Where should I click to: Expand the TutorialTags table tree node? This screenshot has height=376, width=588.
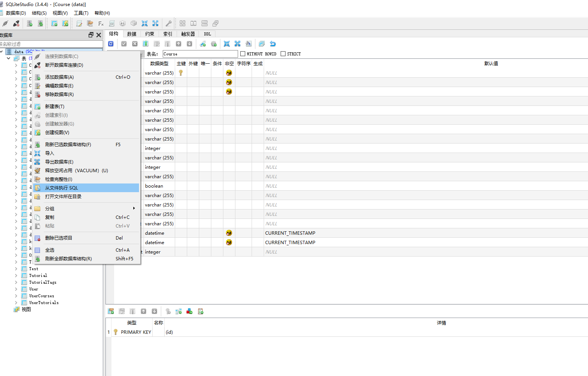[16, 282]
